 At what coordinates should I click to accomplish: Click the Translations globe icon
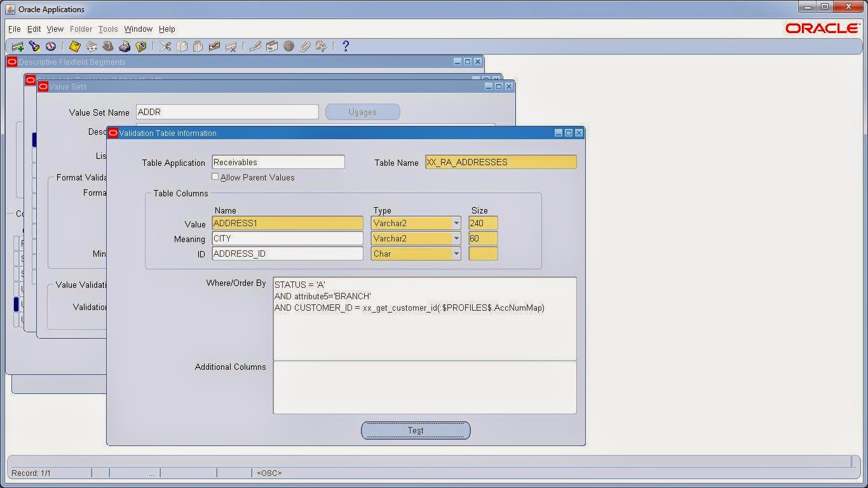click(288, 46)
